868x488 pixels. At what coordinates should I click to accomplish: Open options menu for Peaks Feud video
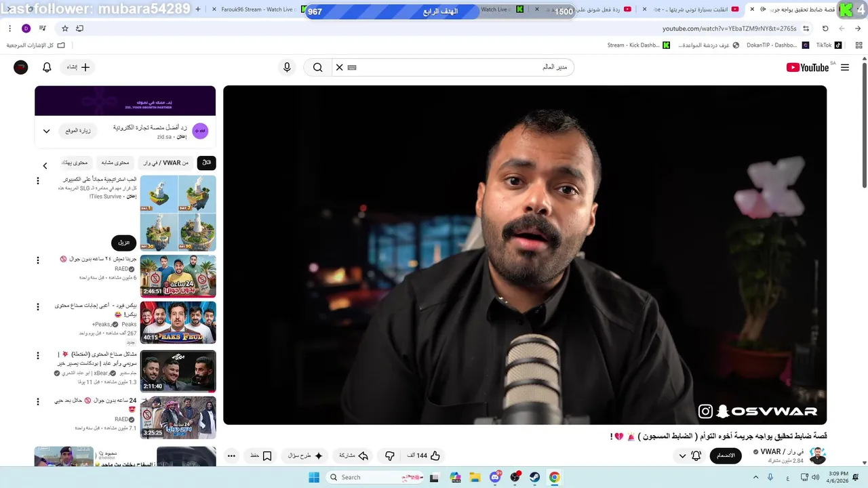pyautogui.click(x=38, y=307)
